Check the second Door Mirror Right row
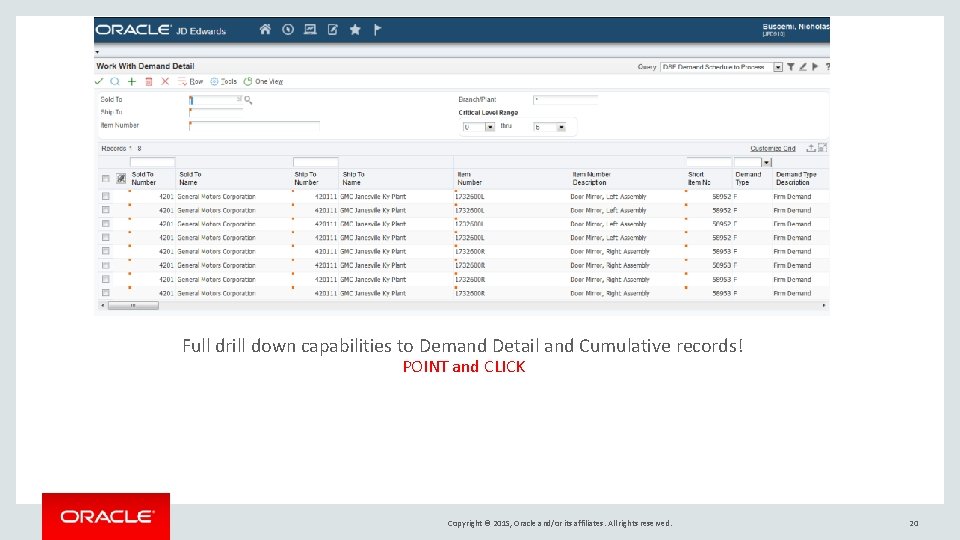 [x=105, y=265]
